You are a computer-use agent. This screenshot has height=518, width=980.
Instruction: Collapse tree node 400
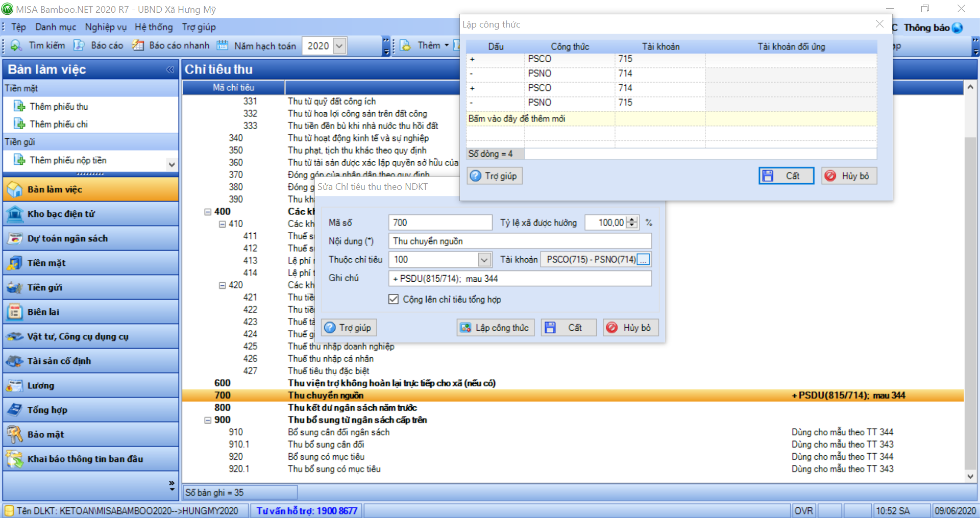208,212
